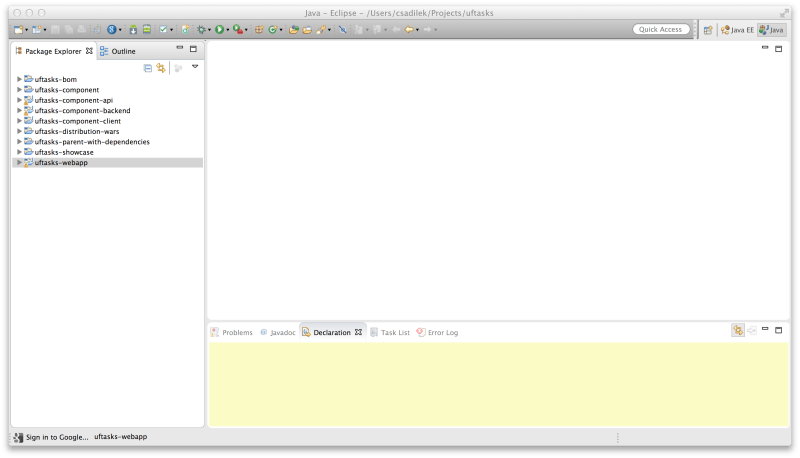Open the Task List tab

pyautogui.click(x=390, y=333)
